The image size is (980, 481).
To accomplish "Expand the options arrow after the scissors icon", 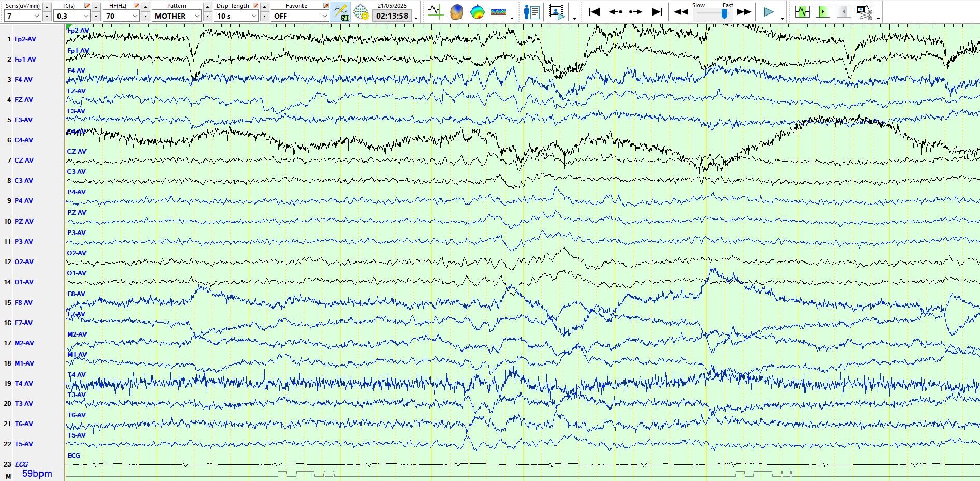I will point(878,19).
